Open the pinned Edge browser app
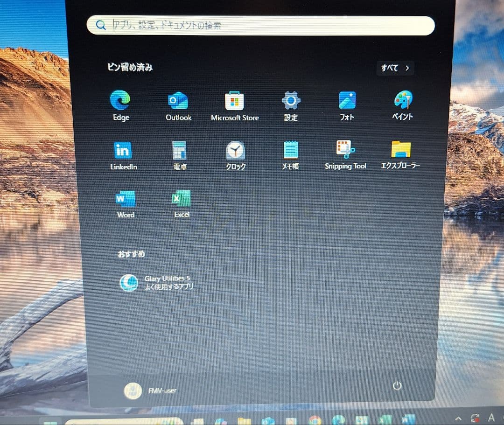Viewport: 504px width, 425px height. tap(120, 105)
